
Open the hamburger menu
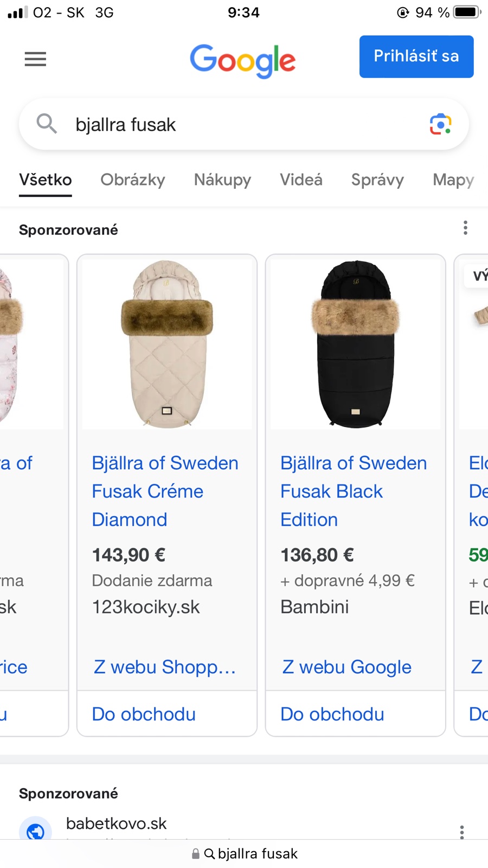[x=35, y=59]
